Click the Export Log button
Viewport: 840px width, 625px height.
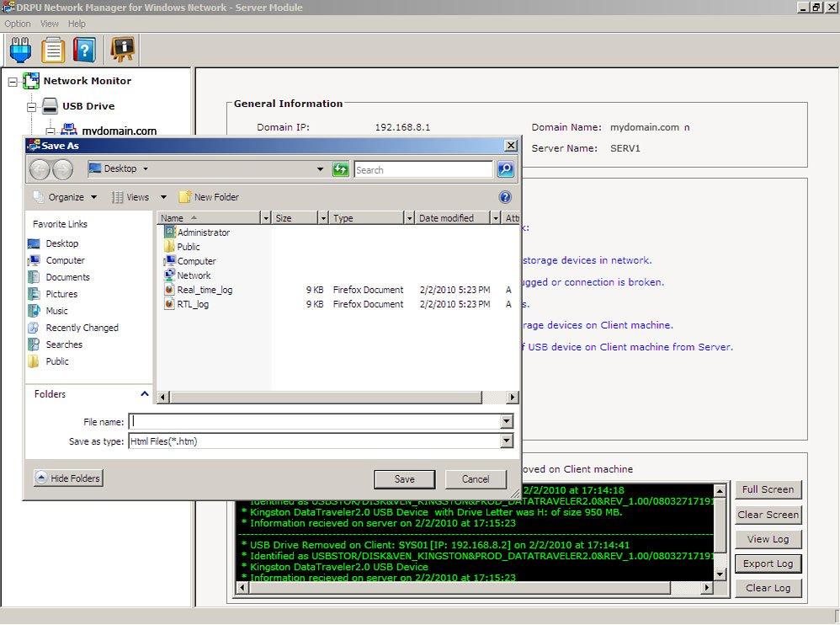(768, 564)
